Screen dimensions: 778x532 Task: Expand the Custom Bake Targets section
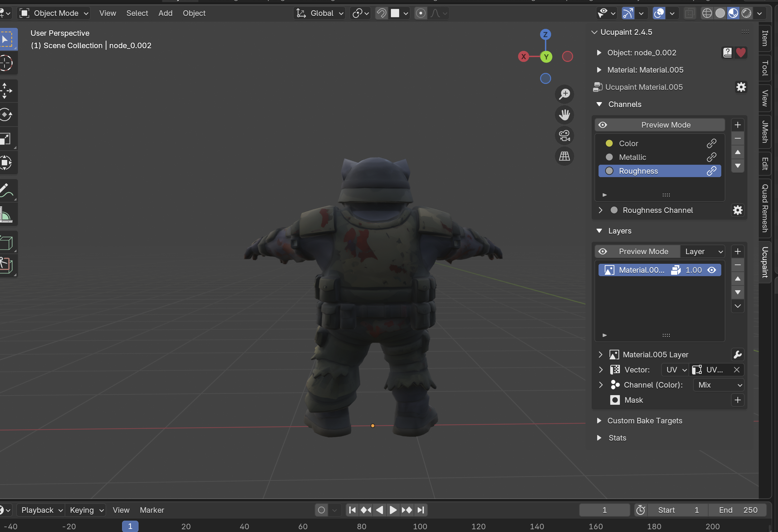[x=644, y=421]
